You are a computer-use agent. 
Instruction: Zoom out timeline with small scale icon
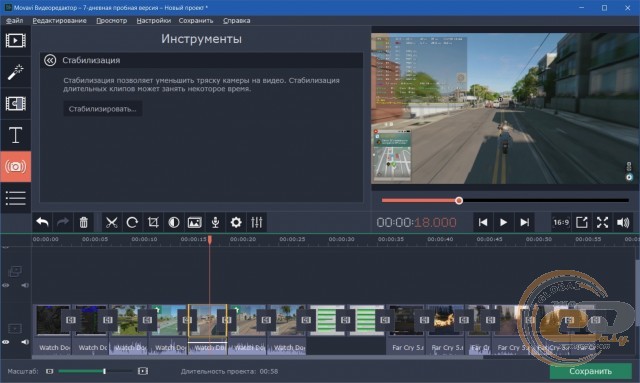(x=49, y=371)
